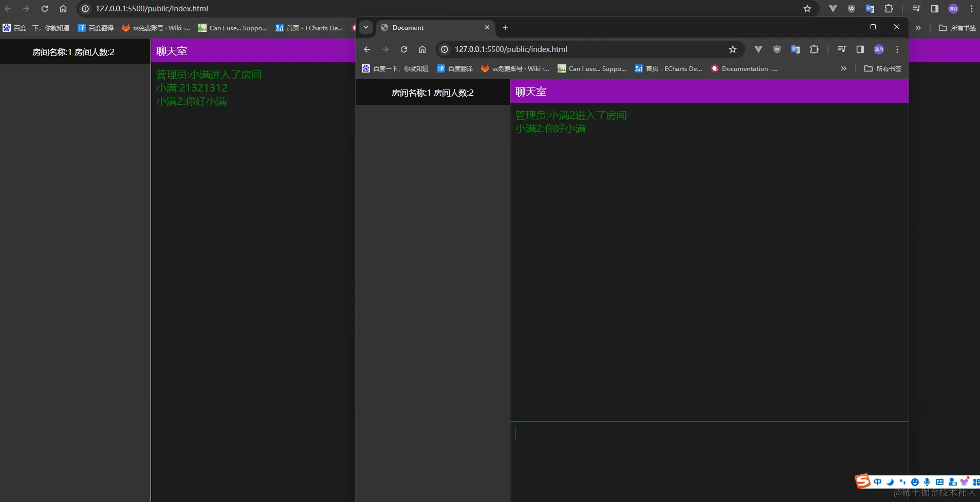Open the Extensions puzzle icon in the background window

[x=889, y=9]
